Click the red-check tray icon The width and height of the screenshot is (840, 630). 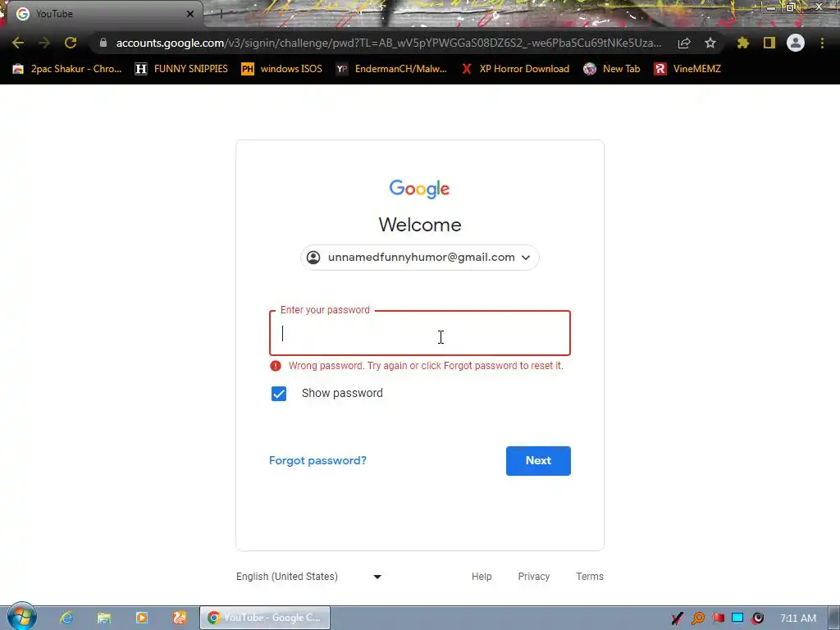click(677, 619)
